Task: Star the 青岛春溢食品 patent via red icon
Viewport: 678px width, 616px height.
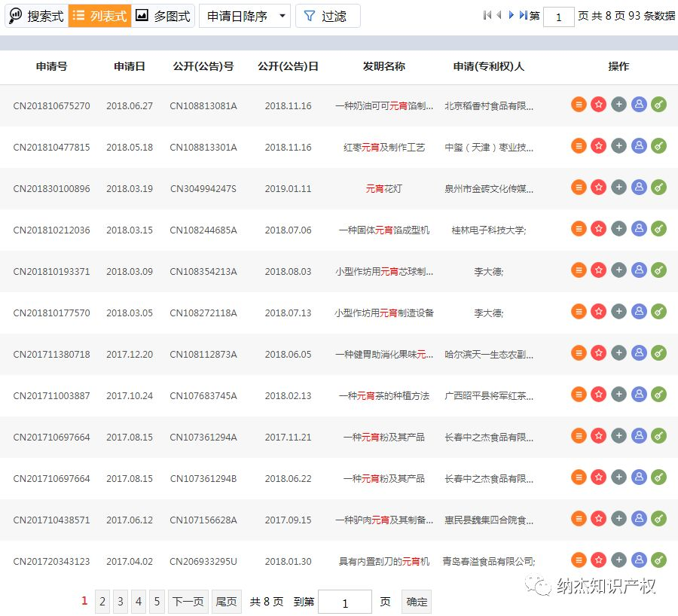Action: coord(599,560)
